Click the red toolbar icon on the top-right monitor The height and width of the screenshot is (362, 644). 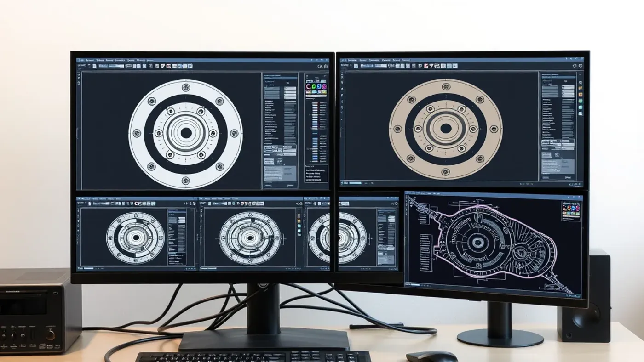426,66
